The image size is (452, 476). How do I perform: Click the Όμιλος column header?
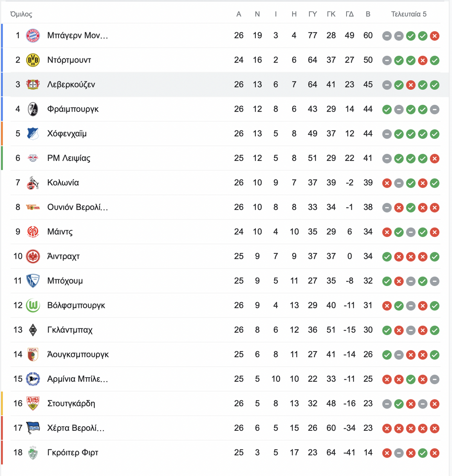click(21, 14)
